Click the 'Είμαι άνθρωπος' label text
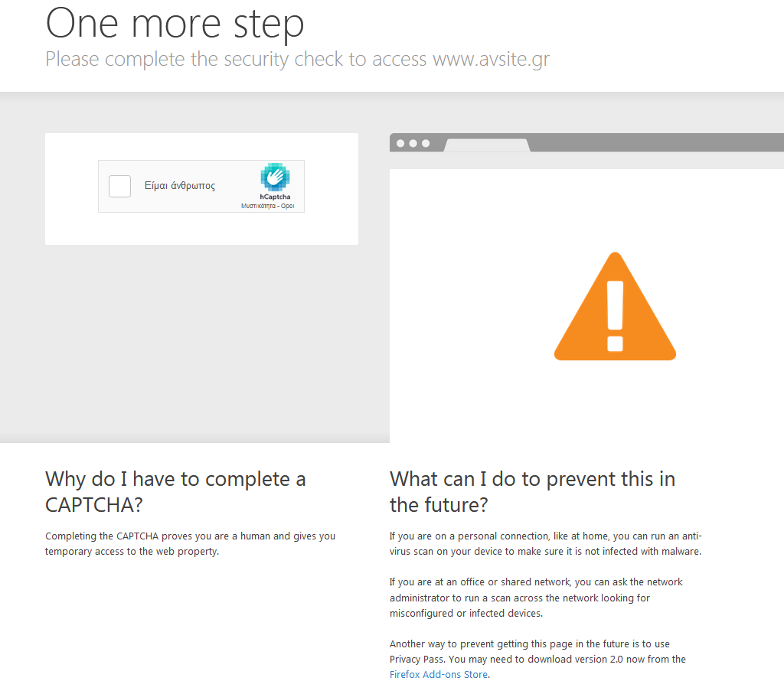Viewport: 784px width, 694px height. [x=179, y=186]
